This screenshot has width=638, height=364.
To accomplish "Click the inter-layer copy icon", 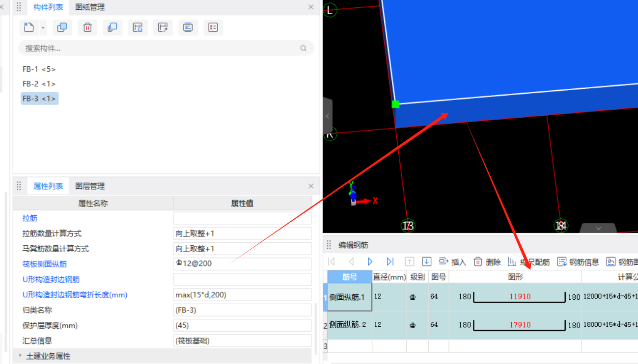I will pos(112,27).
